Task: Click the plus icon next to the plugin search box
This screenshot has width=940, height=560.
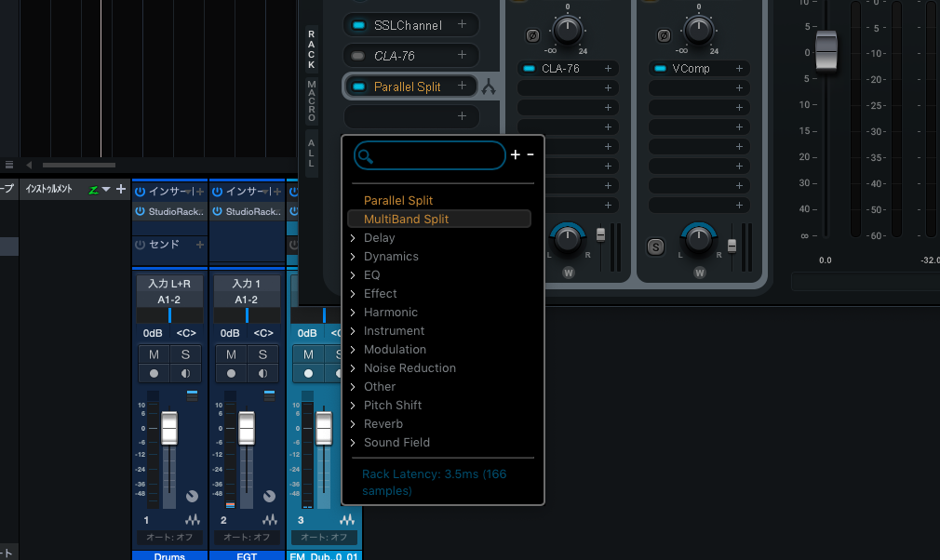Action: pos(515,155)
